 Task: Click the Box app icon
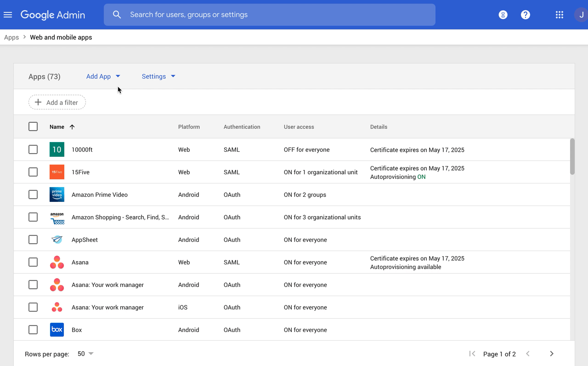point(57,330)
